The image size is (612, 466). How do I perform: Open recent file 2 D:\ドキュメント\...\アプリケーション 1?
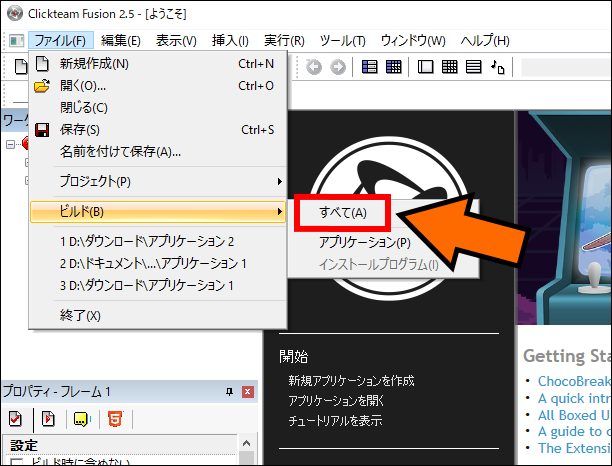pos(158,263)
